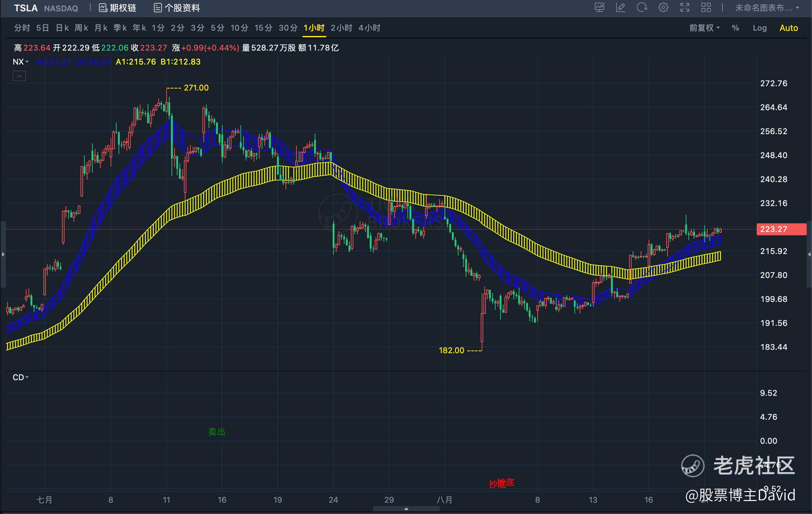This screenshot has width=812, height=514.
Task: Open 期权链 option chain
Action: click(117, 8)
